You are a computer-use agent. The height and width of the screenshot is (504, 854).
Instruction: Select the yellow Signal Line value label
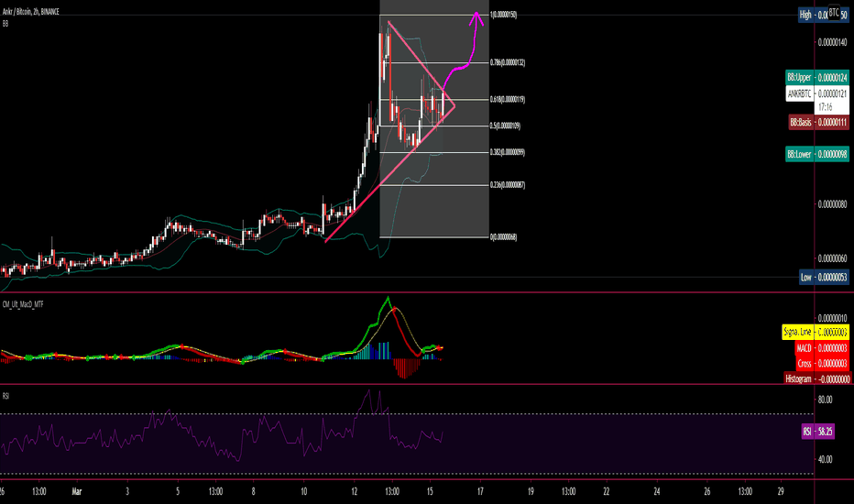[815, 332]
